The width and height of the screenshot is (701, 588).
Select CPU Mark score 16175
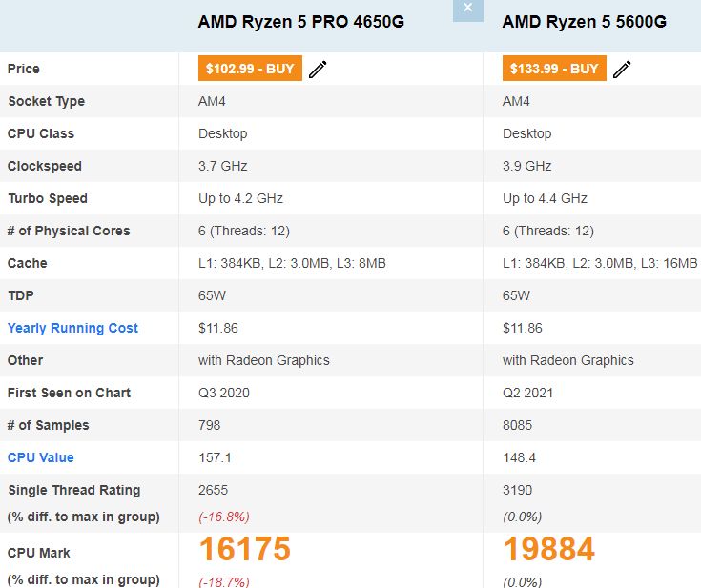(x=245, y=549)
